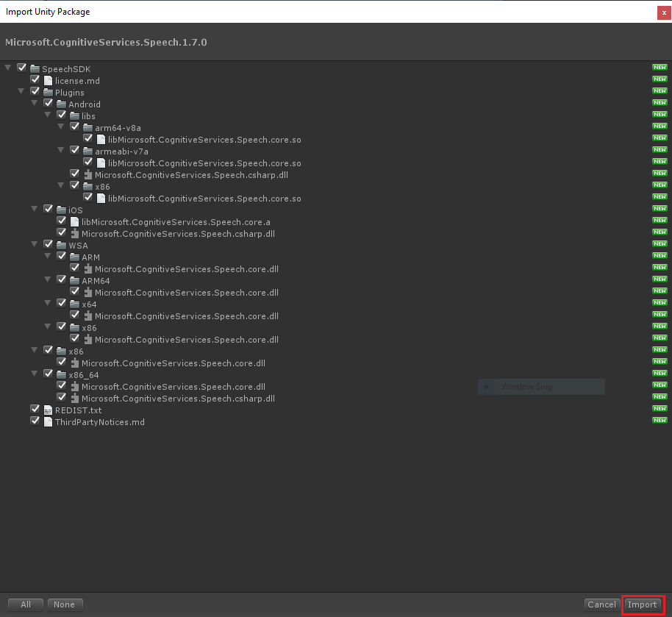Click the plugin icon for core.dll under ARM
The height and width of the screenshot is (617, 672).
tap(88, 269)
